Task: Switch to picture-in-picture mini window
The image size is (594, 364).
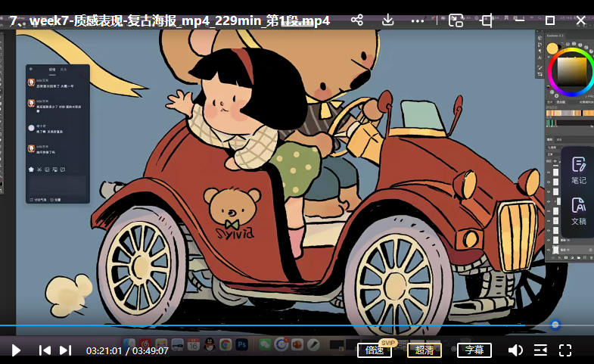Action: pyautogui.click(x=456, y=20)
